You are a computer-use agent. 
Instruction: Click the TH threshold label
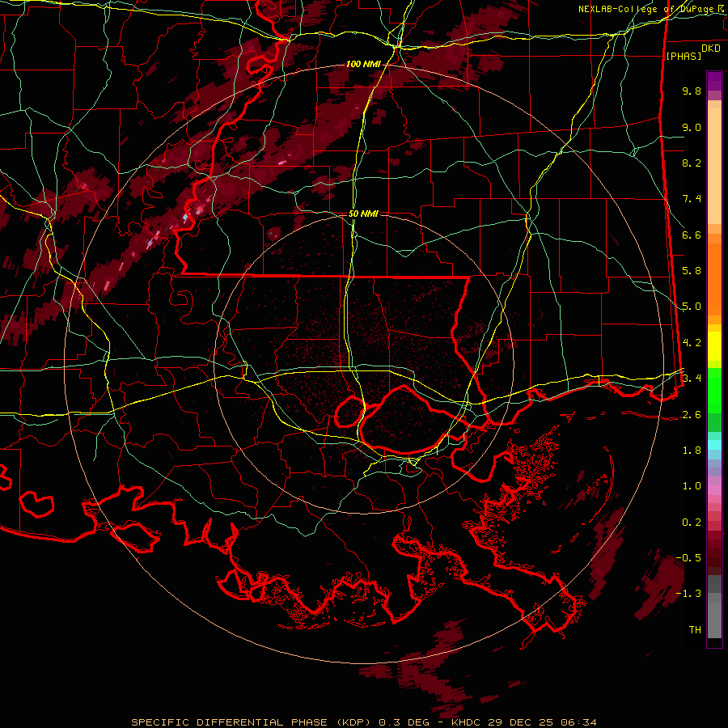point(695,630)
